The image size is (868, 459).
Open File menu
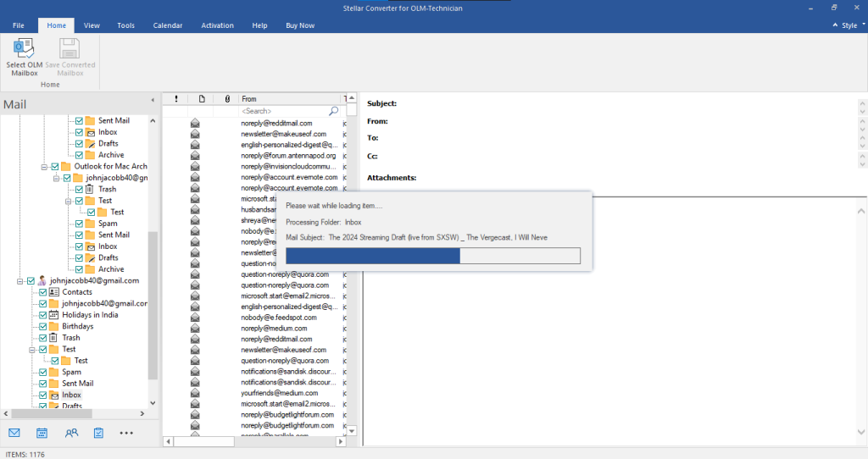[19, 25]
